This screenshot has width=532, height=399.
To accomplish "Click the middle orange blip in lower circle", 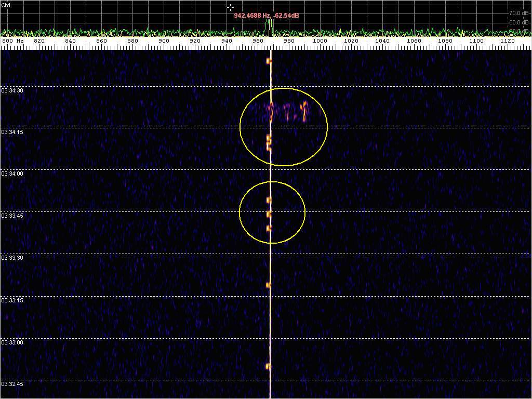I will (269, 214).
